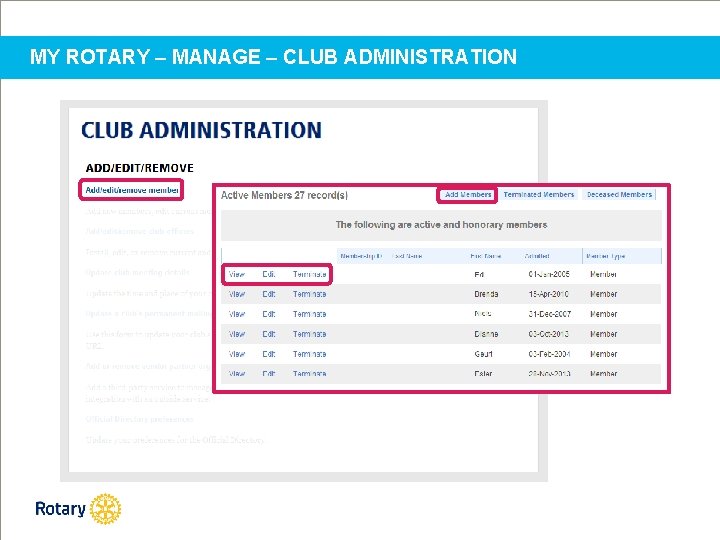This screenshot has width=720, height=540.
Task: Click Terminate in the 03-Feb-2004 row
Action: [309, 354]
